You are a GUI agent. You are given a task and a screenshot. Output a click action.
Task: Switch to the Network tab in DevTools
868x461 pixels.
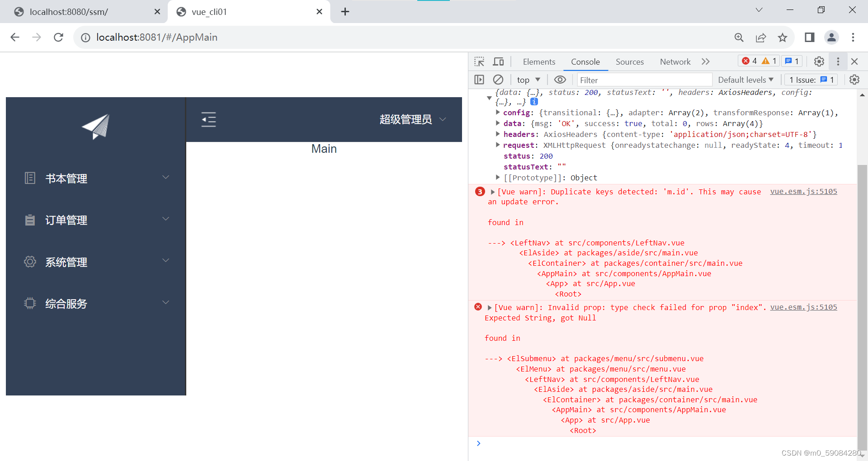[x=675, y=61]
